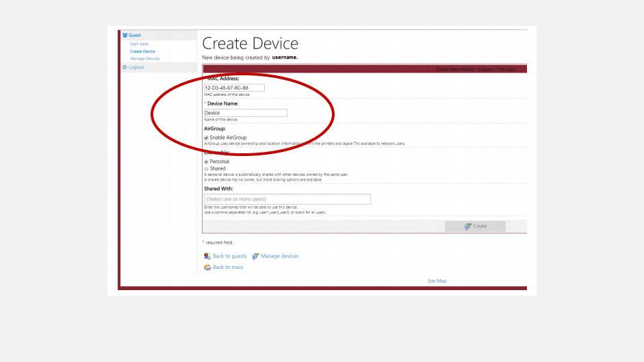
Task: Click into the MAC Address field
Action: pyautogui.click(x=234, y=88)
